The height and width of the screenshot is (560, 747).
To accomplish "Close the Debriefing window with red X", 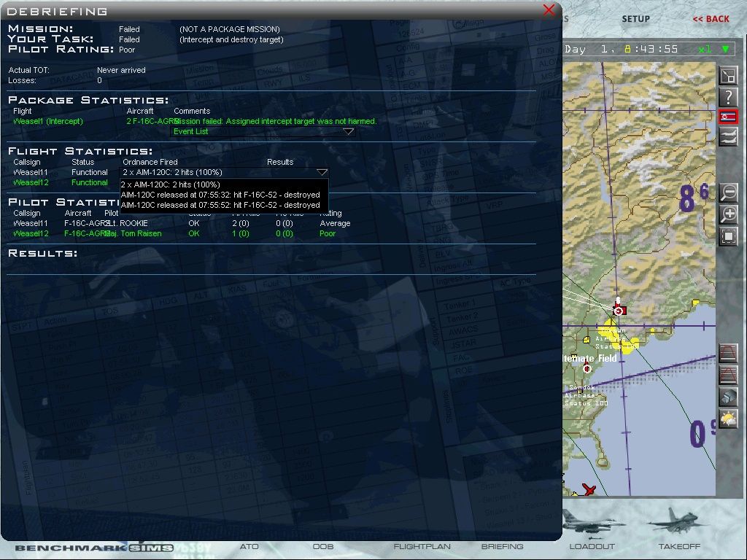I will tap(549, 9).
